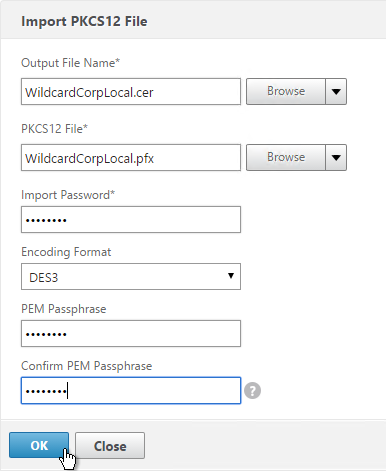This screenshot has height=471, width=386.
Task: Select the Import Password field
Action: point(131,220)
